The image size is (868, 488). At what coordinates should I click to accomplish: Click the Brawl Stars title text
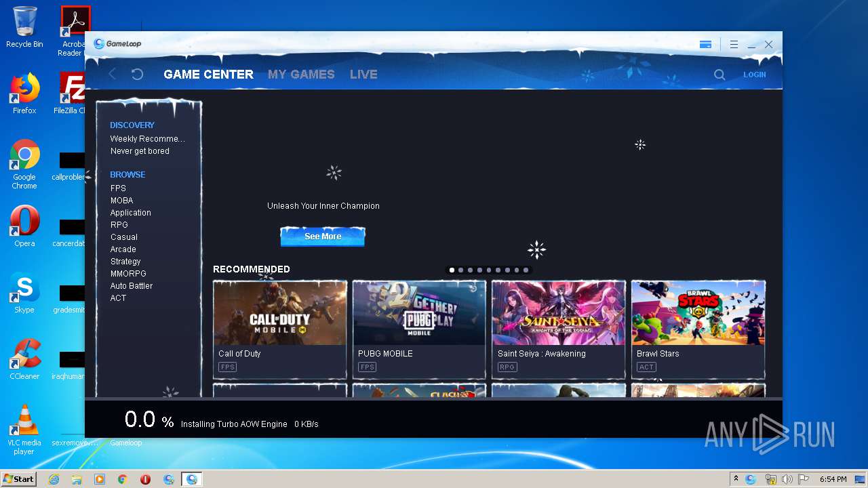coord(658,354)
